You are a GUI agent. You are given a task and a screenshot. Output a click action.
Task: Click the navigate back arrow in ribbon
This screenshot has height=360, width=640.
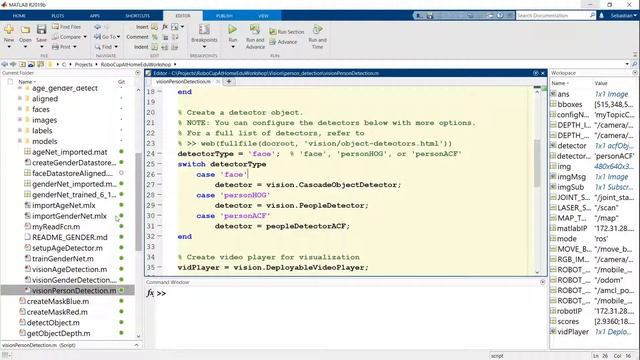pos(98,27)
